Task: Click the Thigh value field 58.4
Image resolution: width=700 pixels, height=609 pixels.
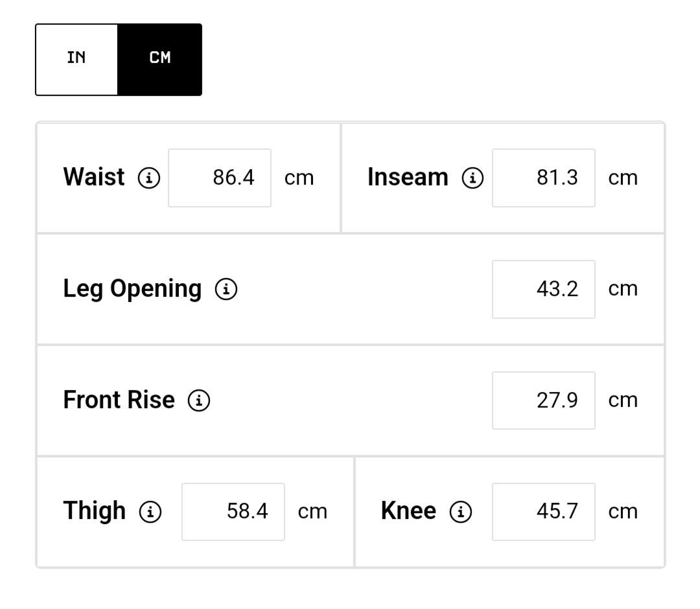Action: [x=233, y=511]
